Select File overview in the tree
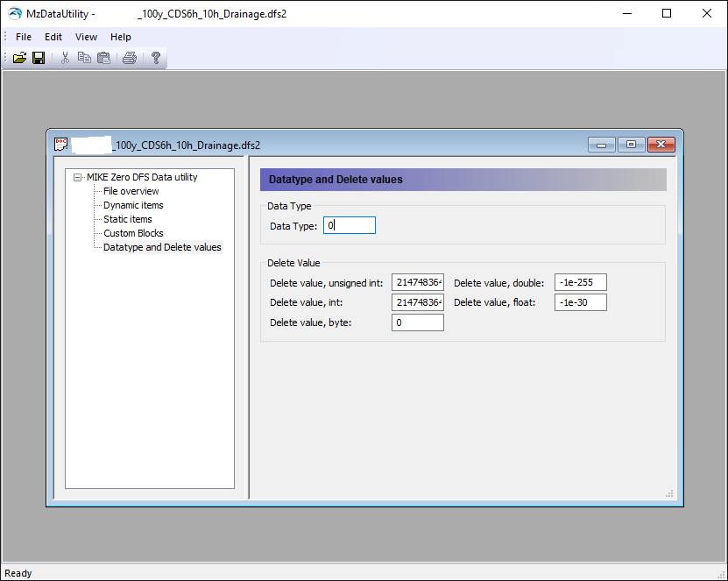728x581 pixels. [131, 191]
